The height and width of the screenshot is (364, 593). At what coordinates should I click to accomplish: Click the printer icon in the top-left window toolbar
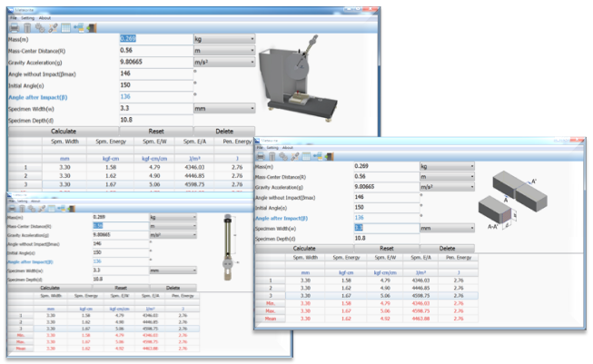[15, 28]
